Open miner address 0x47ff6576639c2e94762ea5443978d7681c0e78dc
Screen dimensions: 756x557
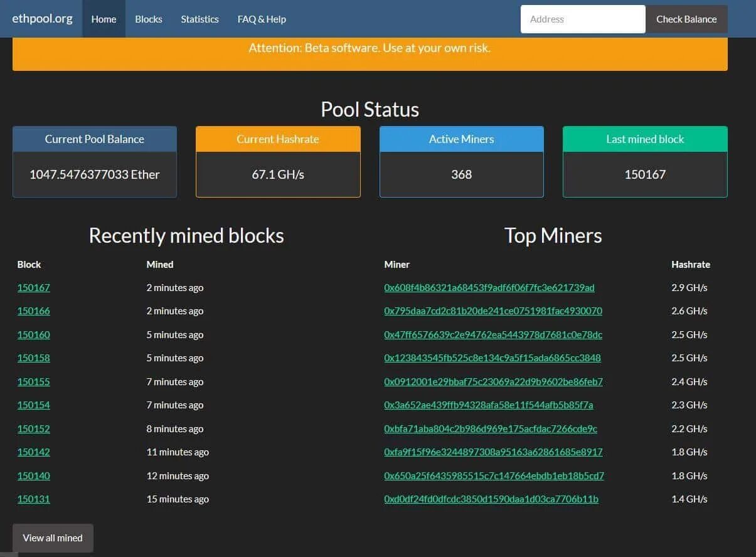click(493, 335)
